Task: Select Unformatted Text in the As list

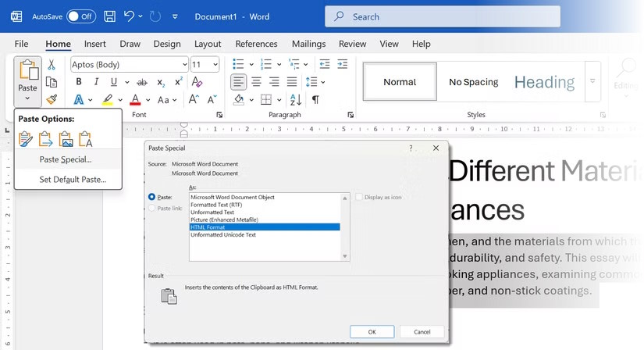Action: (212, 212)
